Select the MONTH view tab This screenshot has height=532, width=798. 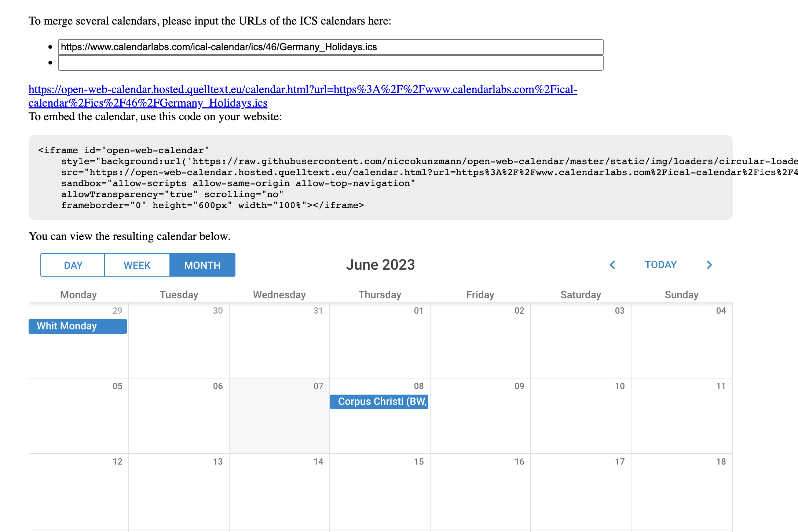(x=202, y=265)
